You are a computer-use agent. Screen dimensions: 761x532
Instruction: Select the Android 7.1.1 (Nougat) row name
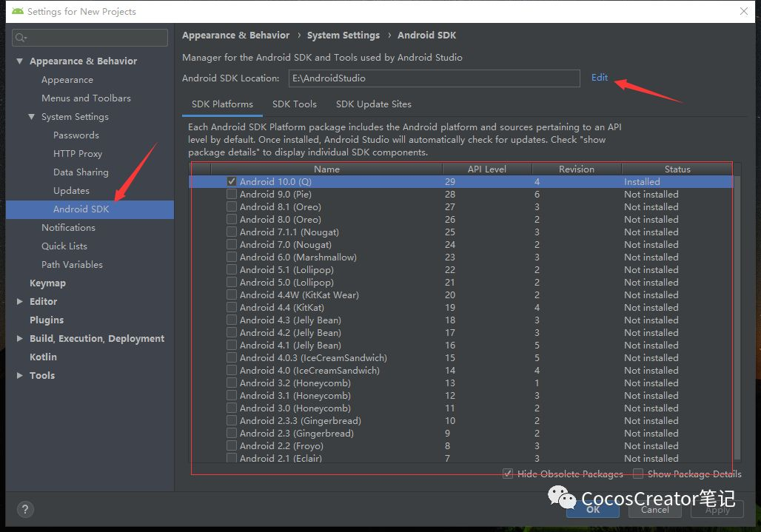(289, 232)
